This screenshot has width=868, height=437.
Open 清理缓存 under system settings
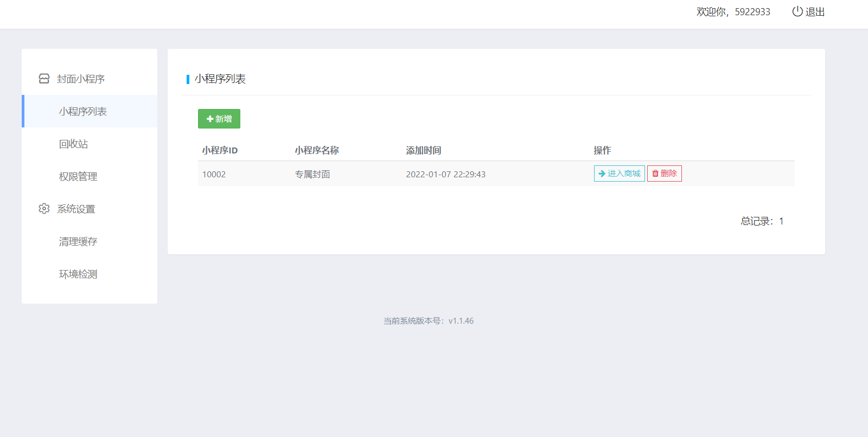[78, 241]
